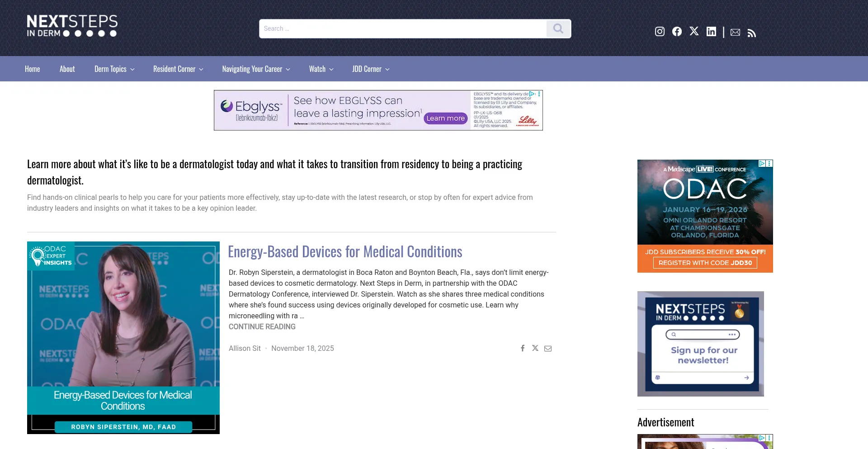The image size is (868, 449).
Task: Click into the Search input field
Action: tap(402, 29)
